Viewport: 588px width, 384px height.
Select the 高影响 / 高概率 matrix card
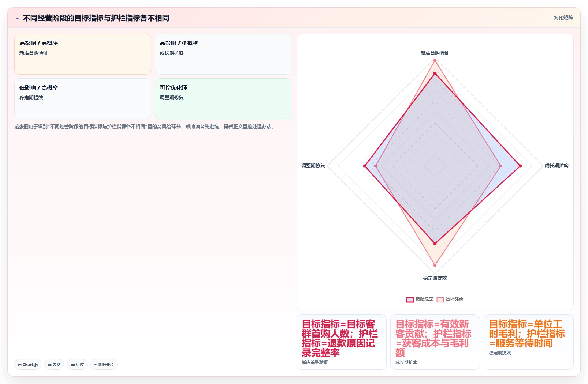83,54
